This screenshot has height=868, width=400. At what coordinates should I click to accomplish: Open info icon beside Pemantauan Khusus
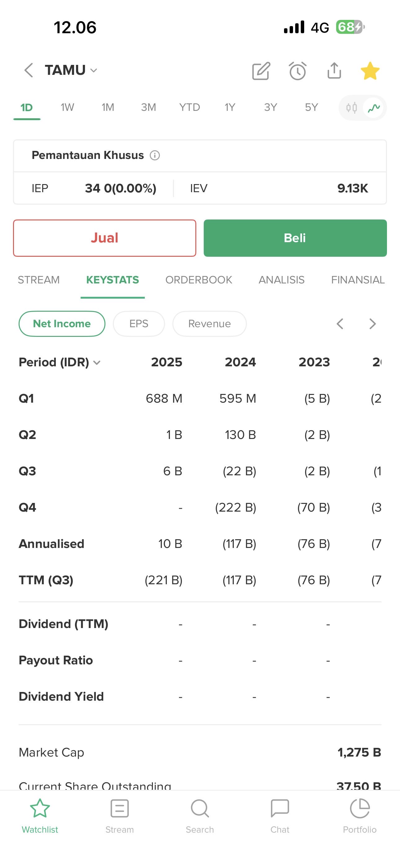154,155
